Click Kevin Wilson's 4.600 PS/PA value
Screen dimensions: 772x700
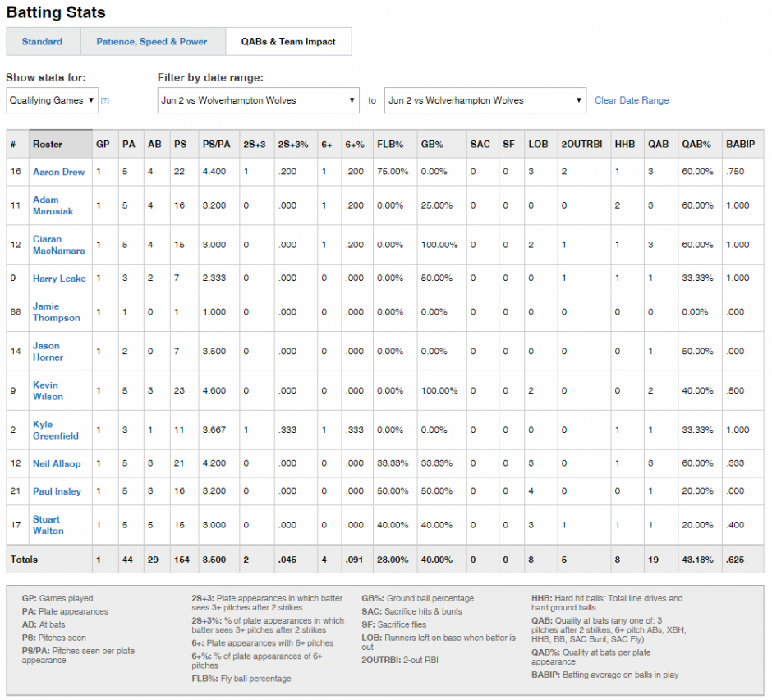pos(214,390)
